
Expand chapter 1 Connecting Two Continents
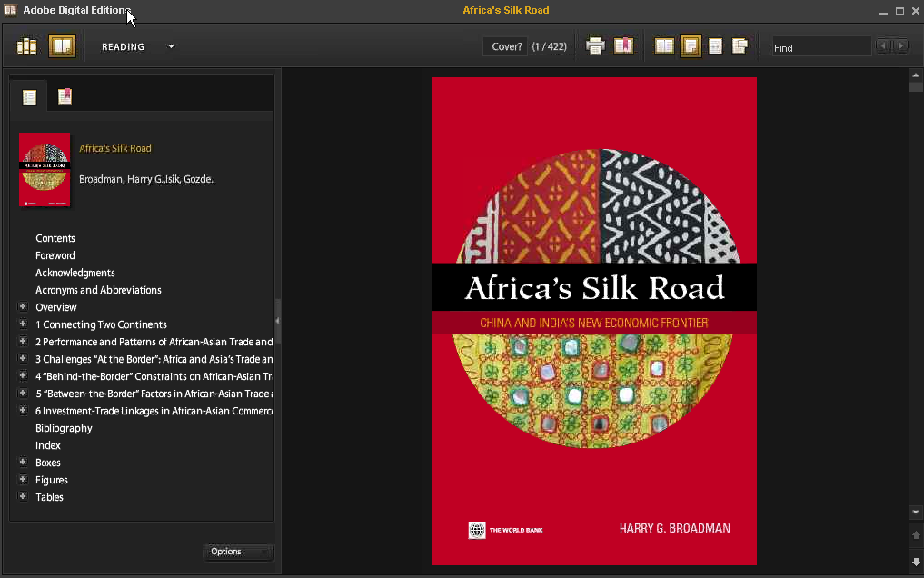(23, 324)
